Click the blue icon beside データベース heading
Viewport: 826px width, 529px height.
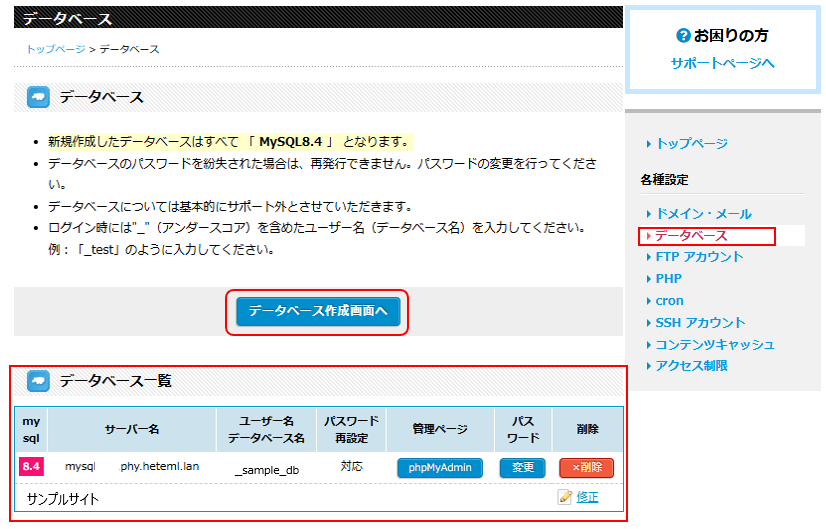point(38,97)
